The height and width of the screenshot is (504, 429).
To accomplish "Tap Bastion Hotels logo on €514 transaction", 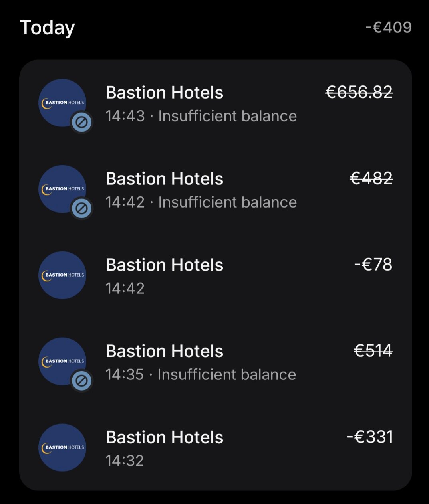I will coord(62,361).
